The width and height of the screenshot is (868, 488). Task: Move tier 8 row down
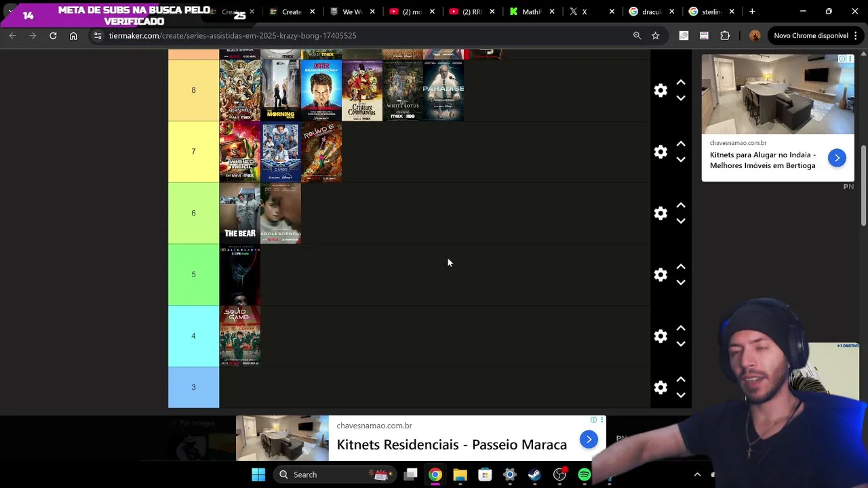coord(681,98)
